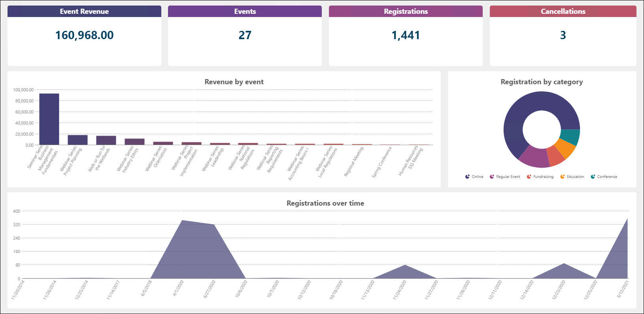Click the 400 registrations axis value
This screenshot has width=644, height=314.
[x=17, y=211]
